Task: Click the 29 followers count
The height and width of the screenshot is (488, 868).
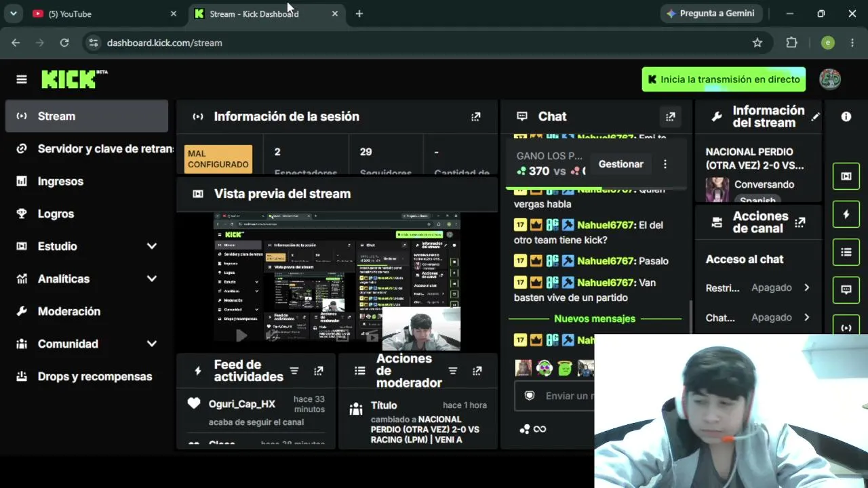Action: pyautogui.click(x=366, y=152)
